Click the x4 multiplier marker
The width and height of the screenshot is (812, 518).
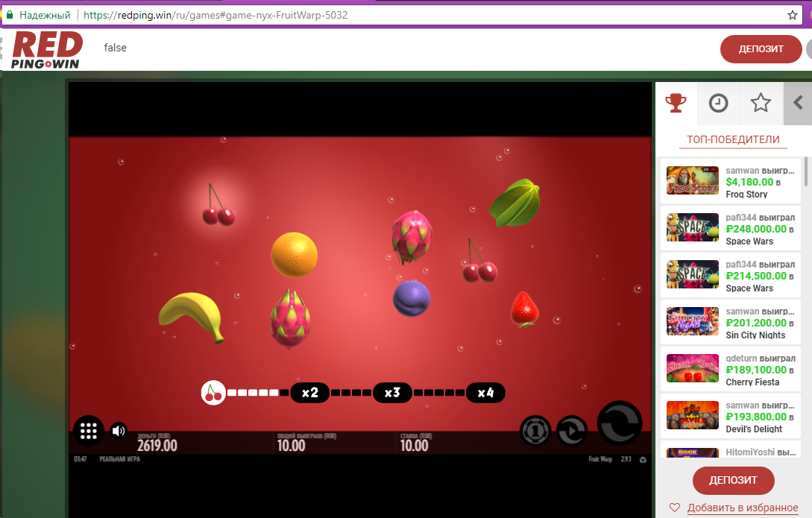[485, 393]
